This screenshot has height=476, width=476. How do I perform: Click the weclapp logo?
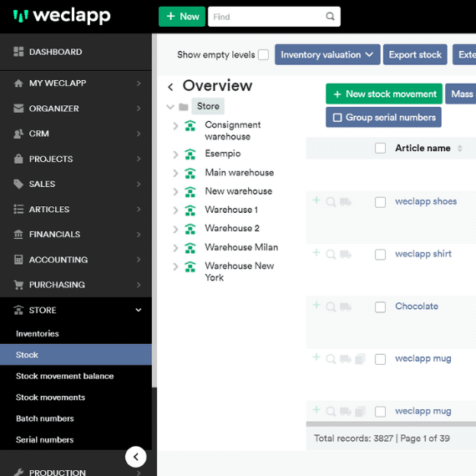(x=62, y=16)
